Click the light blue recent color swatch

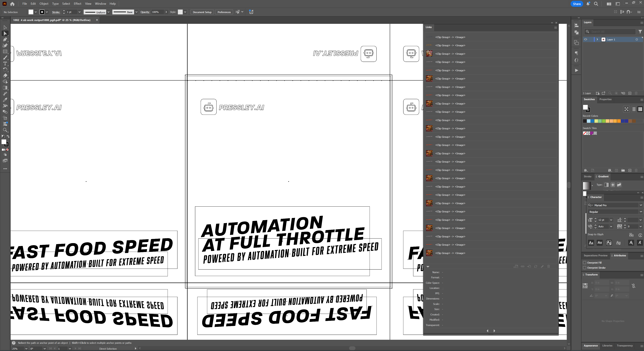click(588, 121)
